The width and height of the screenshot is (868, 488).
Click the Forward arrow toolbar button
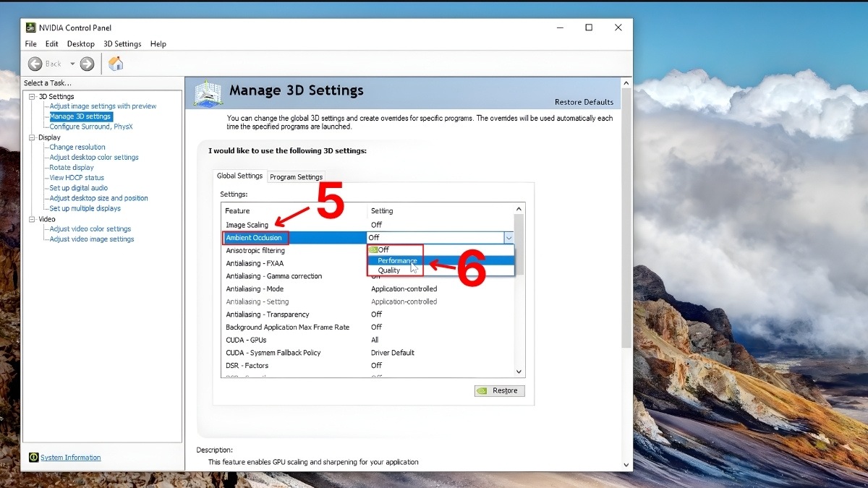click(x=87, y=64)
